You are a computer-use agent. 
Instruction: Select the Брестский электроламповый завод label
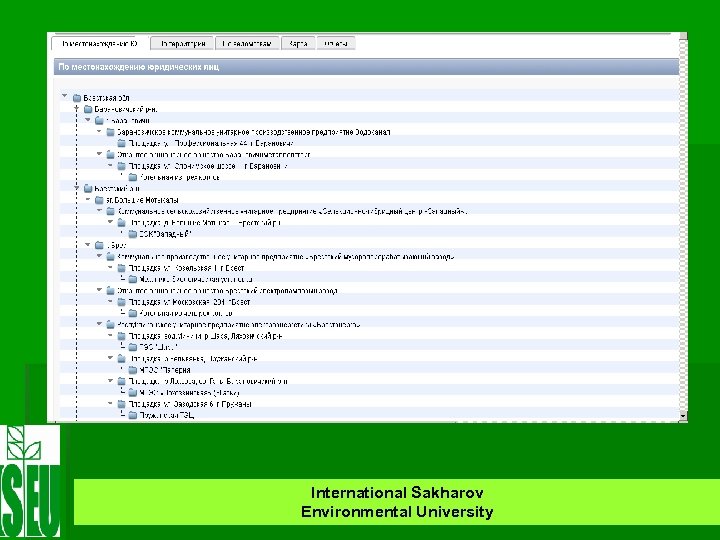tap(227, 291)
